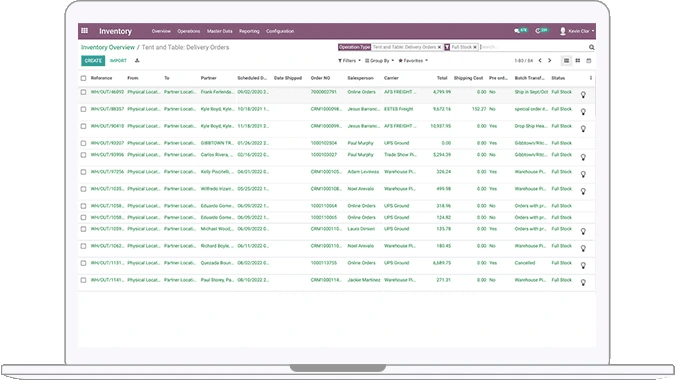
Task: Open the Operations menu
Action: (189, 31)
